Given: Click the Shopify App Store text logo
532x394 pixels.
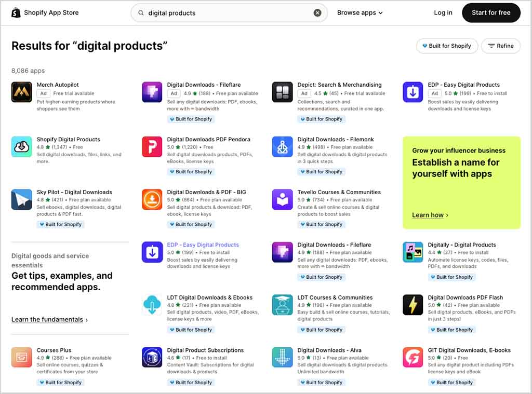Looking at the screenshot, I should pyautogui.click(x=51, y=12).
